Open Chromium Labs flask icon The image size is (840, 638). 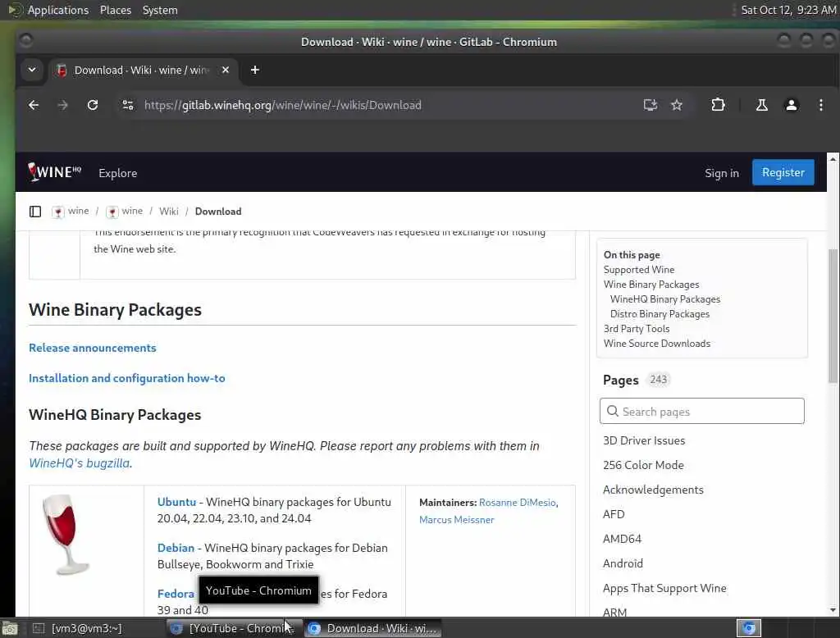[762, 105]
